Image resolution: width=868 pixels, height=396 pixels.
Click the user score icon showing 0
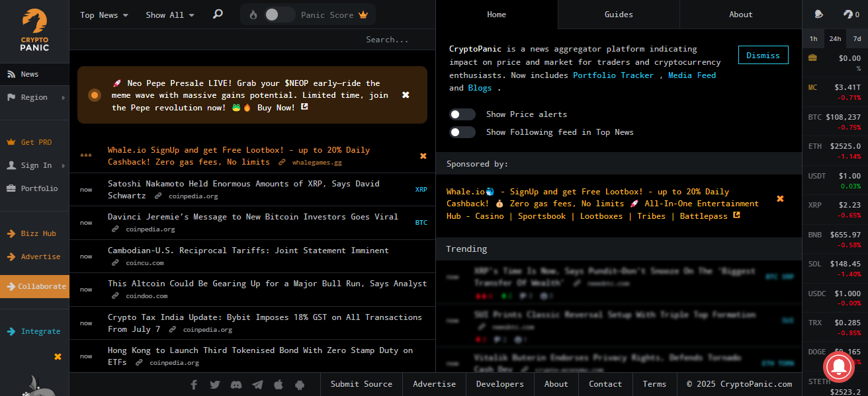pyautogui.click(x=851, y=14)
